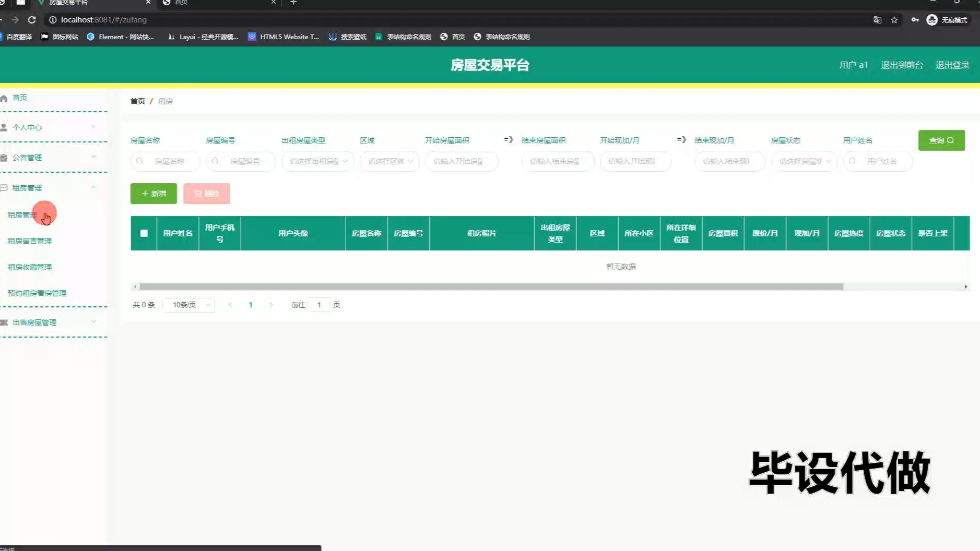Click search icon in 用户姓名 field
980x551 pixels.
click(x=853, y=161)
